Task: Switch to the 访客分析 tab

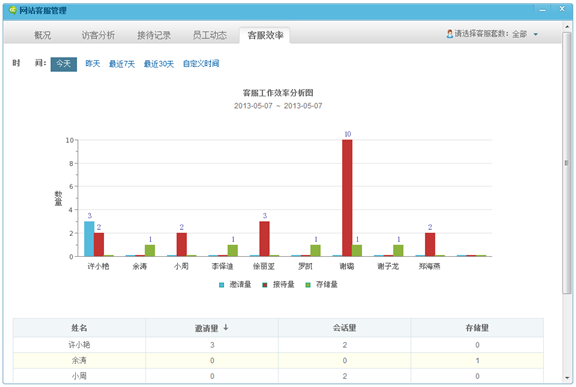Action: tap(98, 35)
